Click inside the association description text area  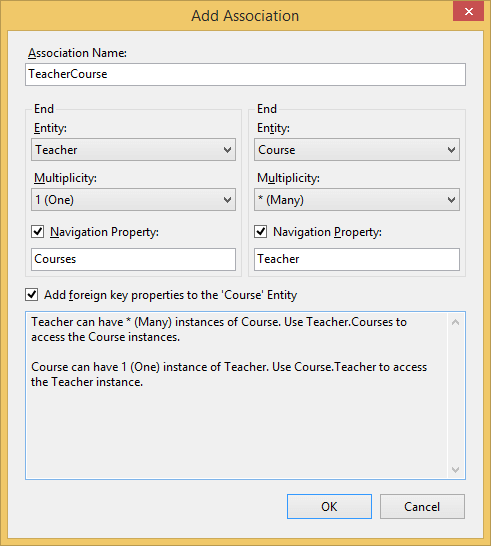237,395
